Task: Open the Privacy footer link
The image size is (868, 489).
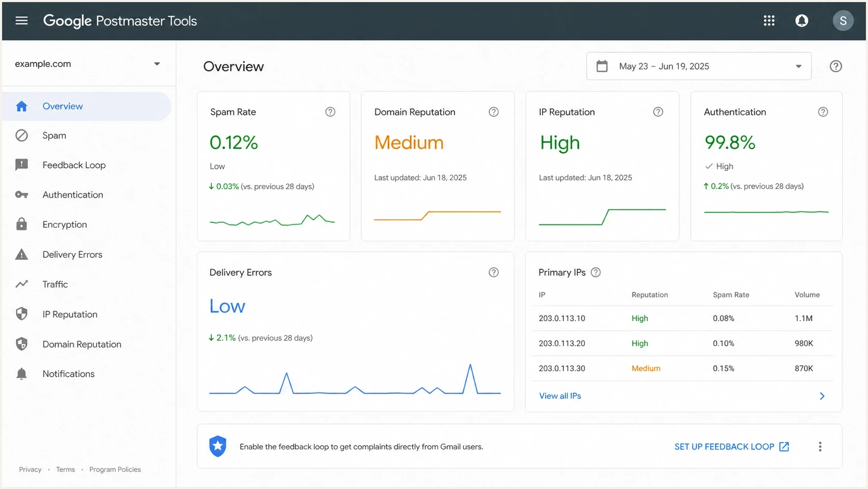Action: (30, 469)
